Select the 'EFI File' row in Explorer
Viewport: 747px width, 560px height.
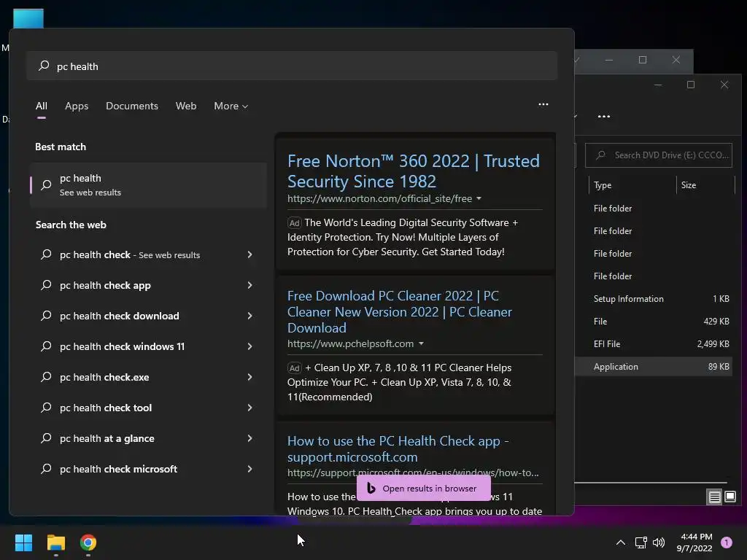[654, 344]
